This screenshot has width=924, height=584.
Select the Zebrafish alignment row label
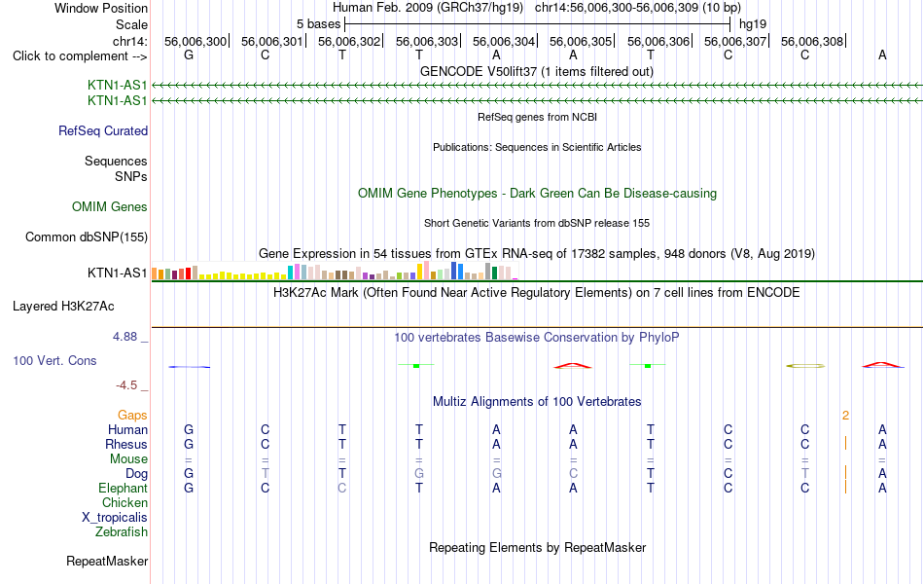coord(122,532)
